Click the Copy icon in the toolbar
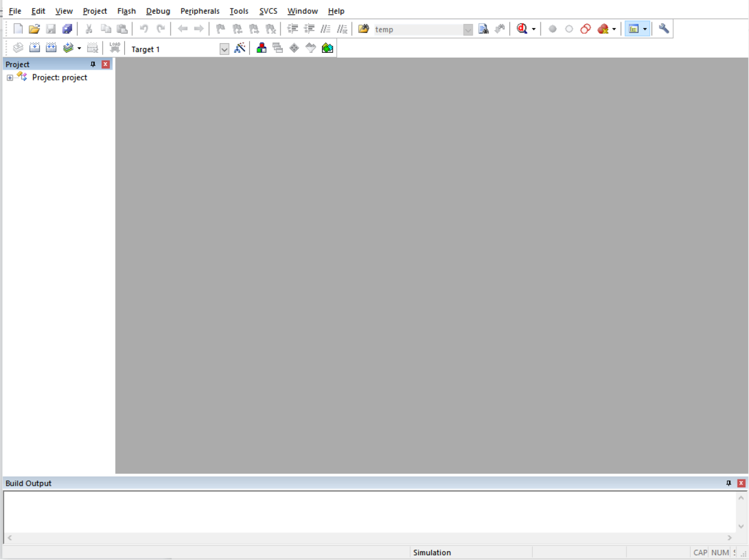 pos(106,29)
